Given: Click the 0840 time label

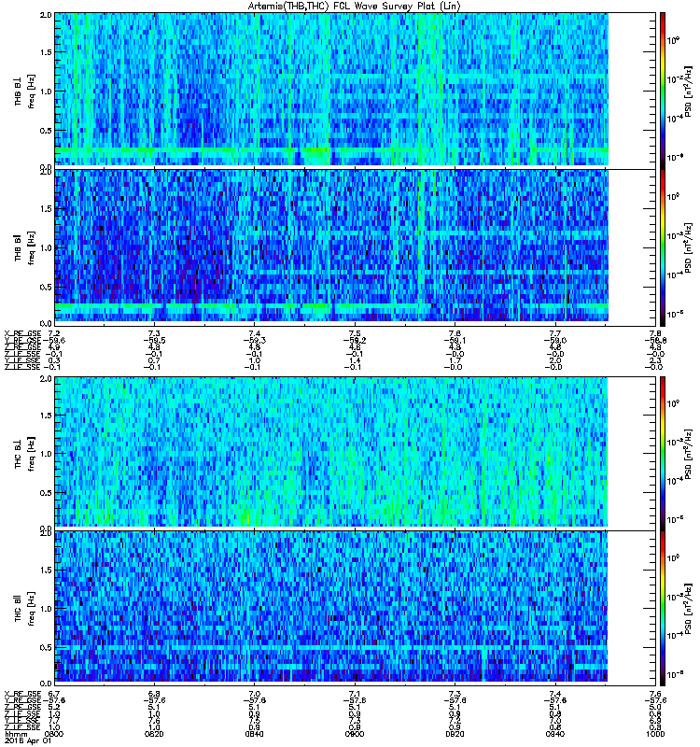Looking at the screenshot, I should (x=254, y=734).
